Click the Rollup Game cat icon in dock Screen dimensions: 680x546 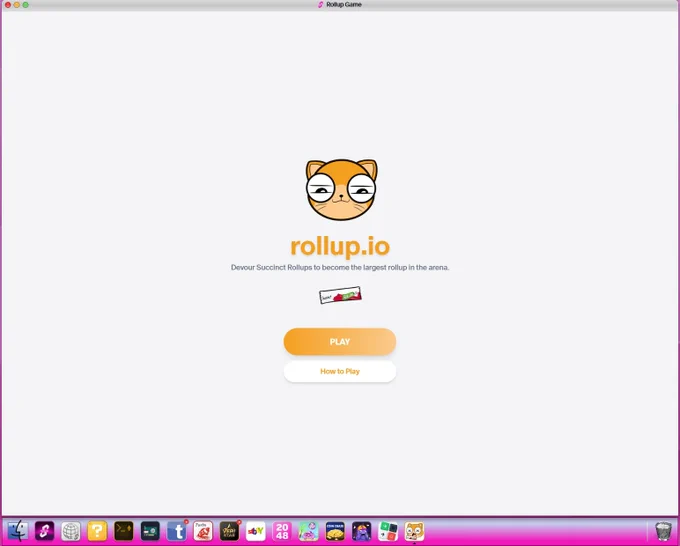point(414,531)
